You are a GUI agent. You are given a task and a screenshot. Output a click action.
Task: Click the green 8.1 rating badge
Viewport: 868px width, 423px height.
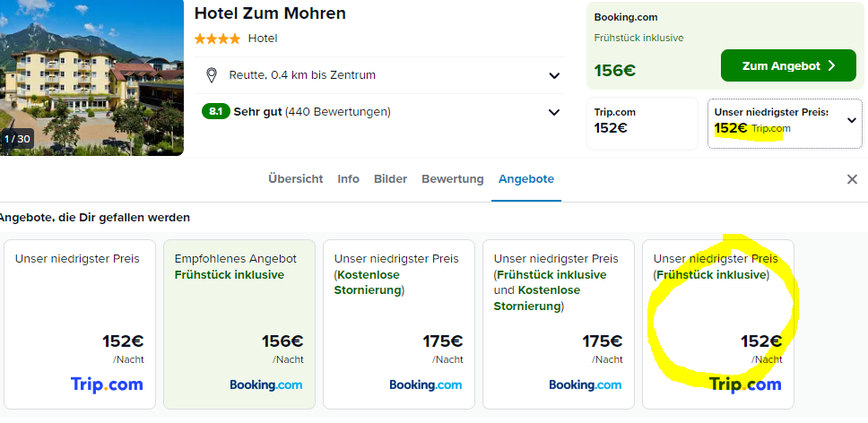click(x=216, y=112)
